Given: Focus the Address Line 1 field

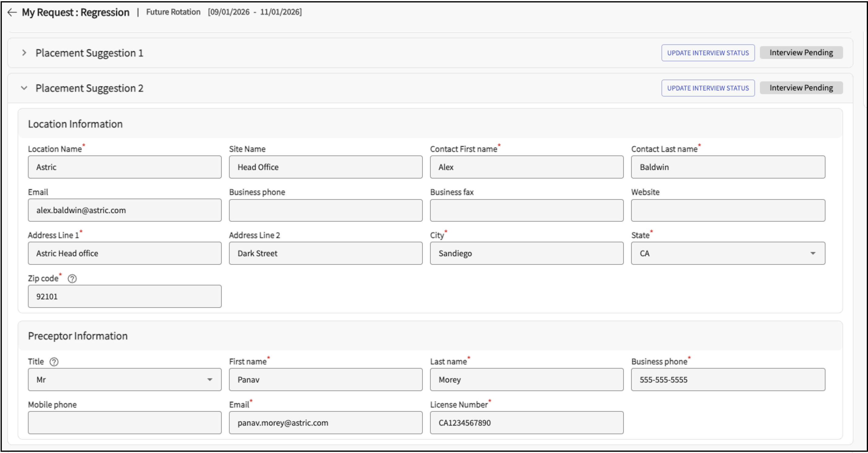Looking at the screenshot, I should tap(125, 253).
